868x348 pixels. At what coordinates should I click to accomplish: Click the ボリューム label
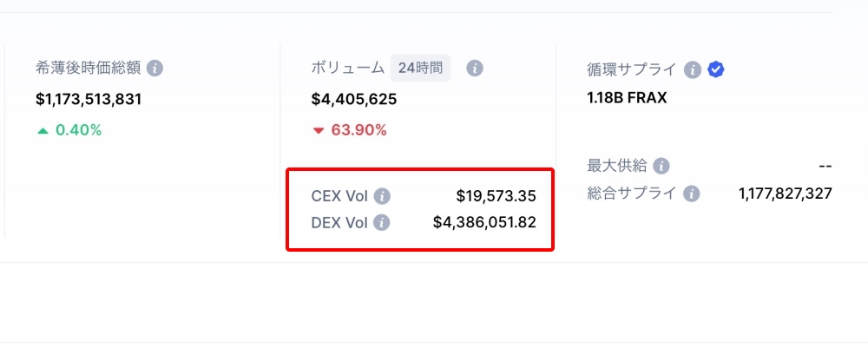(x=348, y=69)
